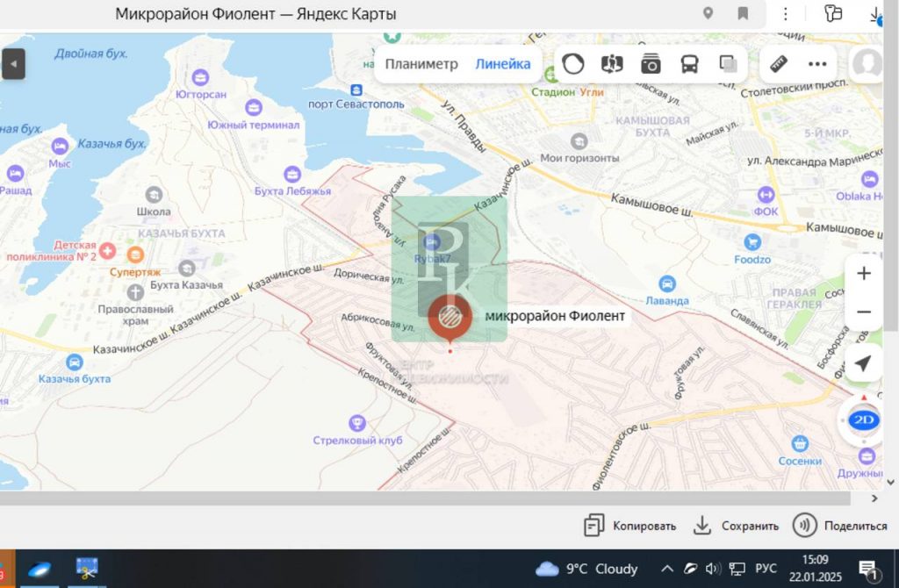Locate me using the navigation arrow button
This screenshot has height=588, width=899.
pyautogui.click(x=863, y=363)
